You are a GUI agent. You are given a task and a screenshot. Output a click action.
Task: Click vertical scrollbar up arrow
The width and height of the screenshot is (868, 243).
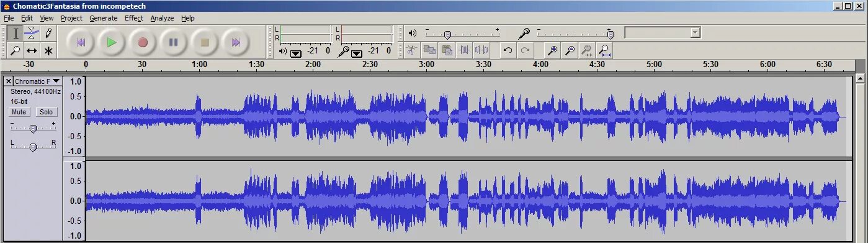pos(860,78)
